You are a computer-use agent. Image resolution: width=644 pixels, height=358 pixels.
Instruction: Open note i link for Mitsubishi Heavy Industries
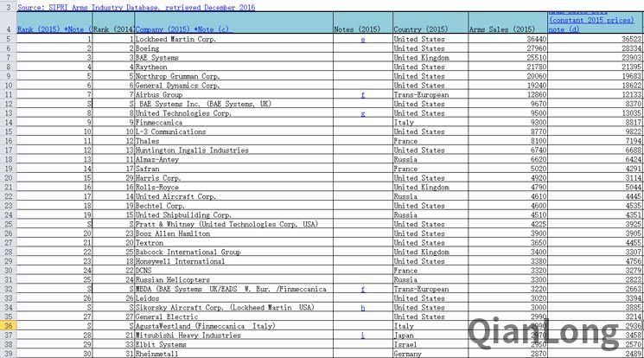click(x=363, y=336)
